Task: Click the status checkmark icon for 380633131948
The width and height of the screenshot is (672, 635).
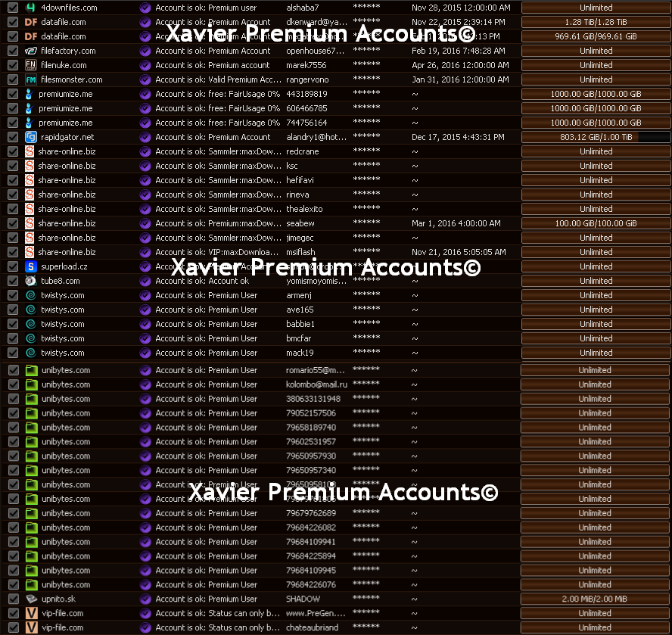Action: 145,399
